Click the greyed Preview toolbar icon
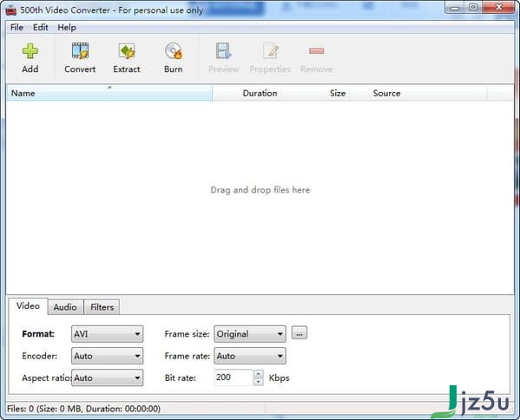This screenshot has width=520, height=420. point(223,51)
